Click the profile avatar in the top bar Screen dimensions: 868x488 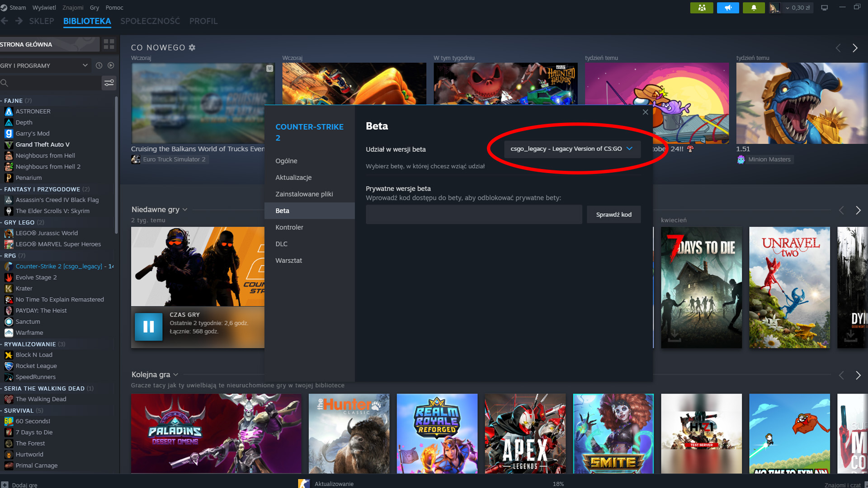click(x=774, y=8)
